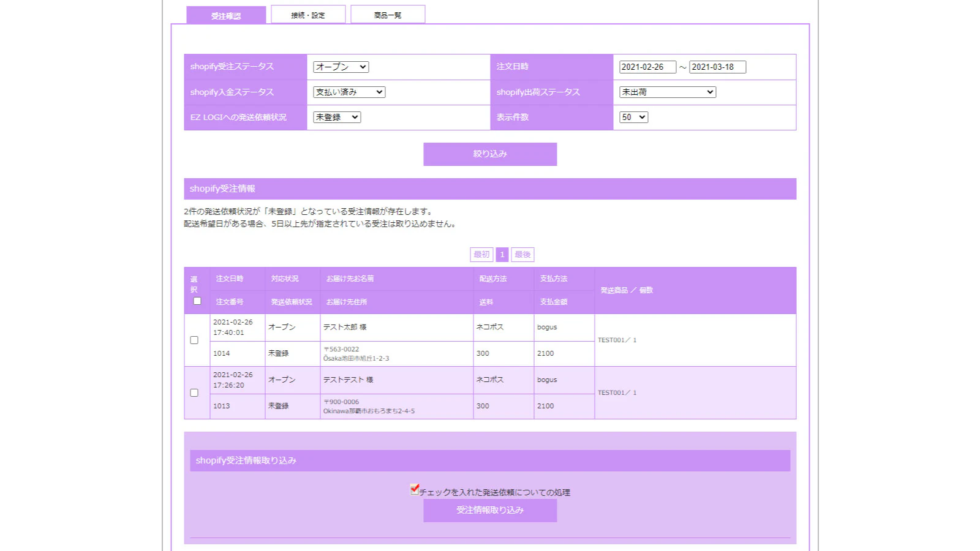Open the 商品一覧 tab

(x=388, y=15)
